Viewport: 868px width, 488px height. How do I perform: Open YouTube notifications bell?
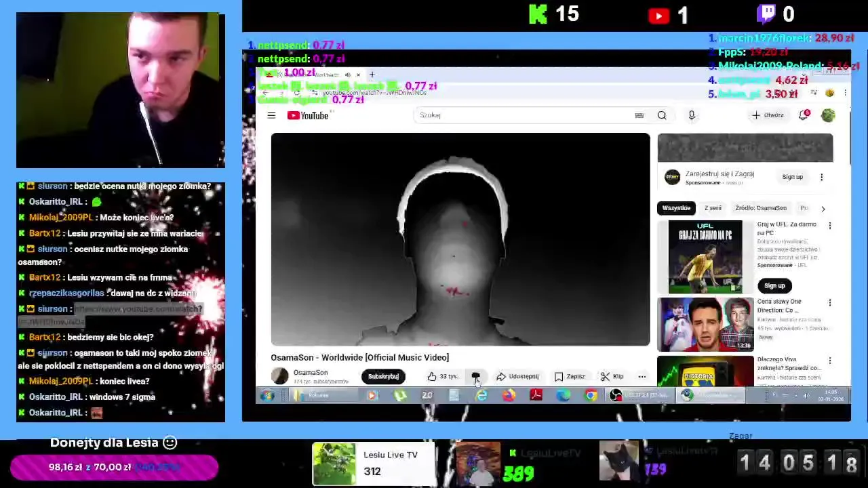pyautogui.click(x=804, y=115)
